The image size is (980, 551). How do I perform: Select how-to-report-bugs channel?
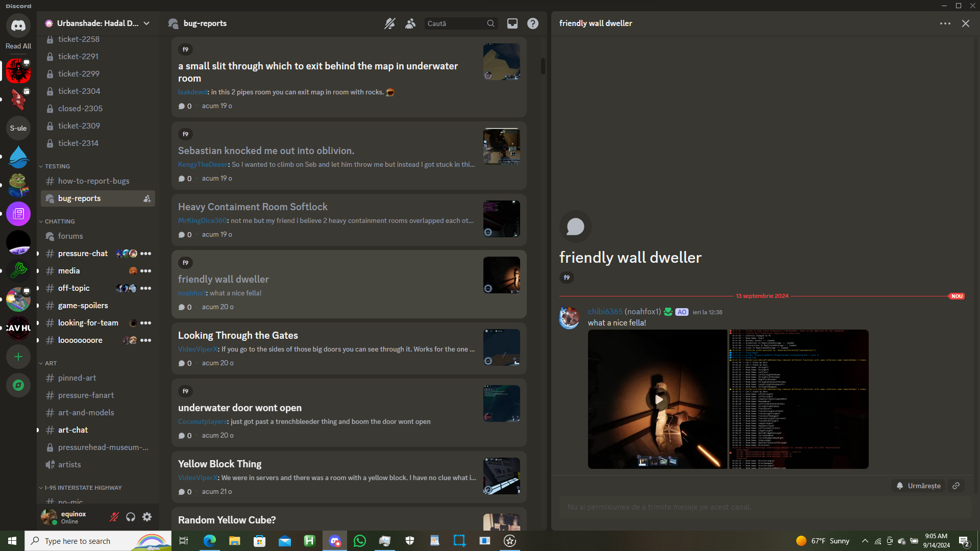coord(93,181)
